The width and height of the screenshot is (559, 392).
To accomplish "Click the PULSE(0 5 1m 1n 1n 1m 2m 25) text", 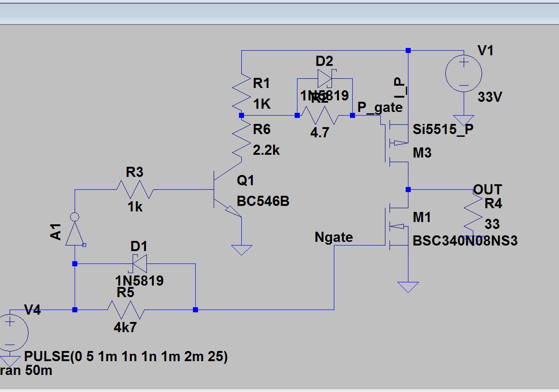I will [x=126, y=356].
